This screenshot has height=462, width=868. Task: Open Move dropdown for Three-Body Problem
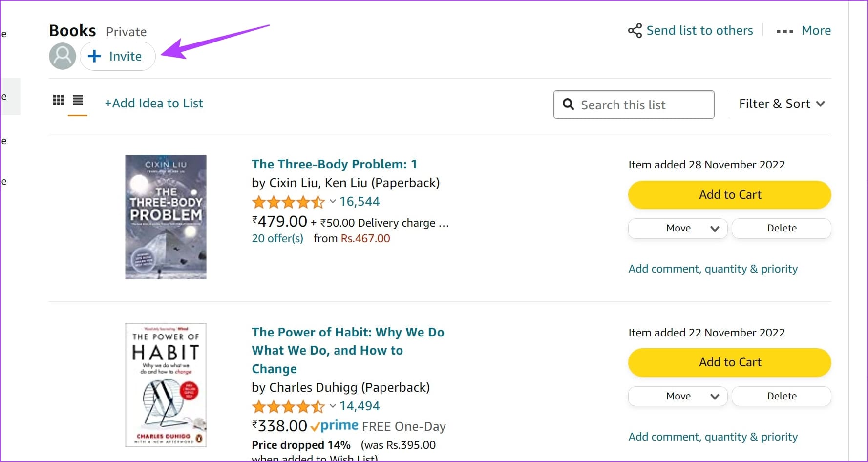[677, 228]
